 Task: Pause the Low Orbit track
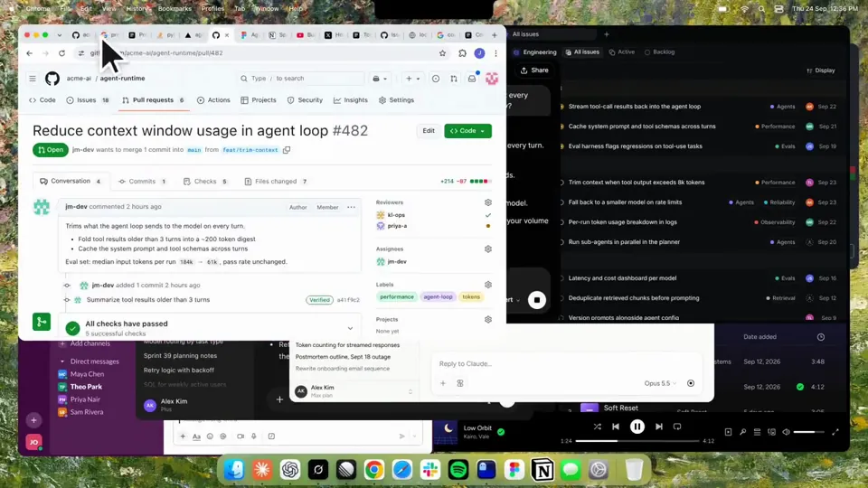coord(637,427)
